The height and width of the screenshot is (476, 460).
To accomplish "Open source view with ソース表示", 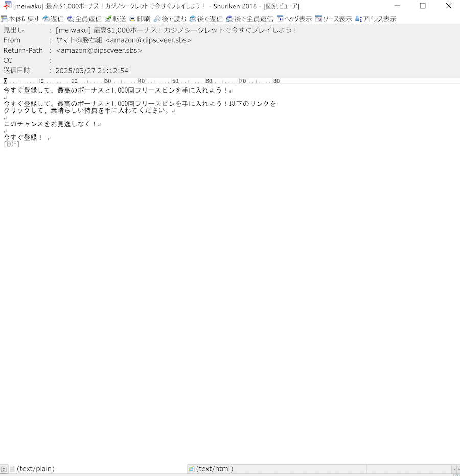I will [334, 19].
